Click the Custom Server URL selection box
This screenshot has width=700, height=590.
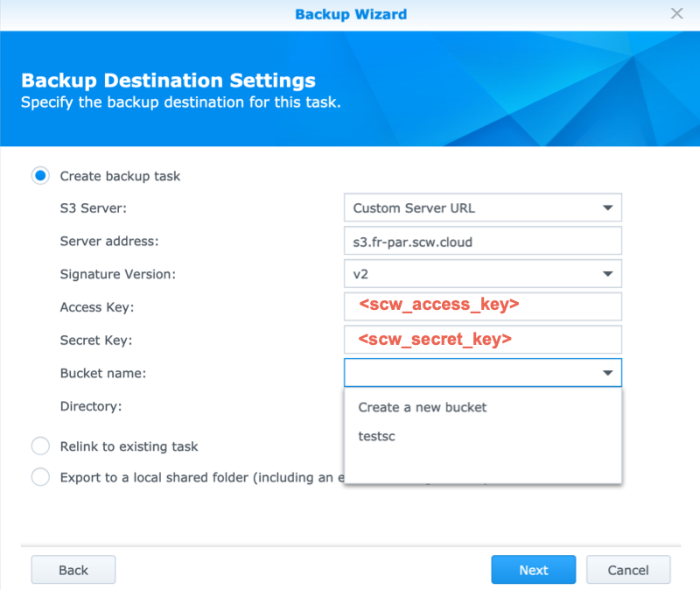pos(471,208)
